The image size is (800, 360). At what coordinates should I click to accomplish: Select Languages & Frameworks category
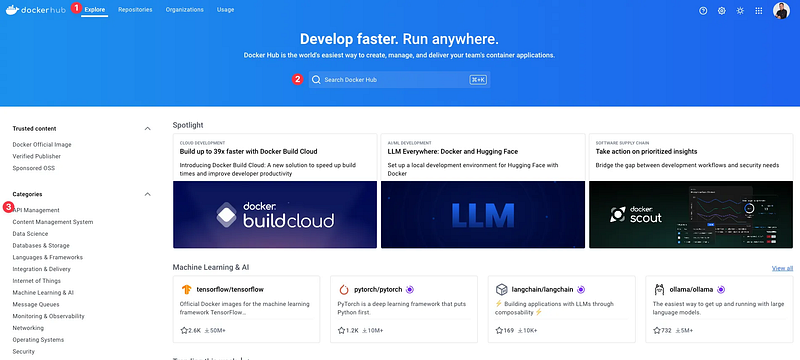47,258
